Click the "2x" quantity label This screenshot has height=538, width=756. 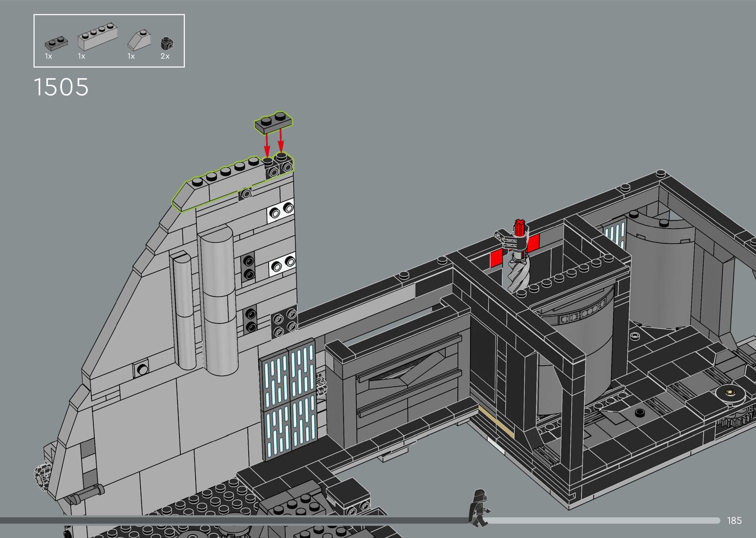[x=165, y=56]
